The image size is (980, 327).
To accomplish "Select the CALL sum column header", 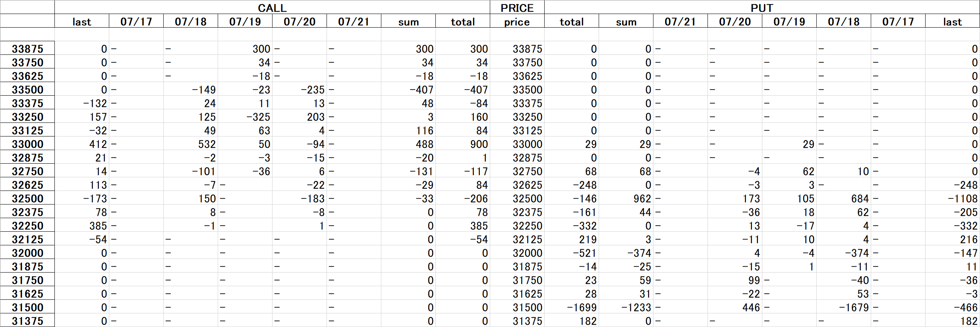I will click(x=408, y=21).
